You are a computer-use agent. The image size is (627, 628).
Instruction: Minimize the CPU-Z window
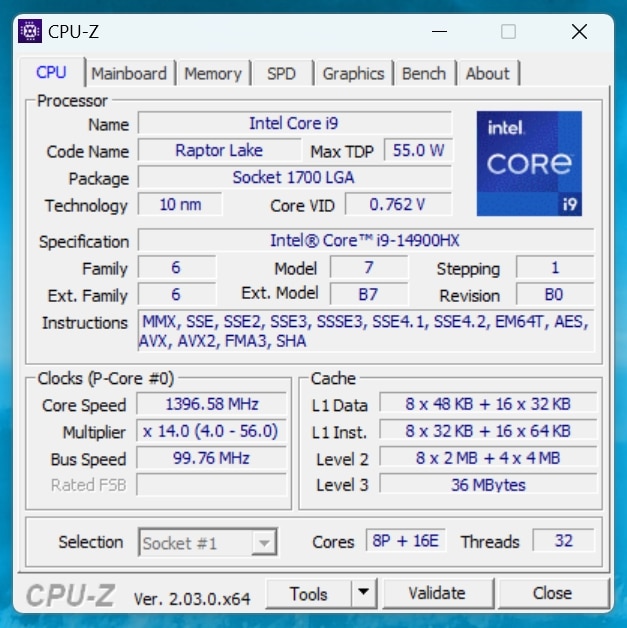(437, 32)
